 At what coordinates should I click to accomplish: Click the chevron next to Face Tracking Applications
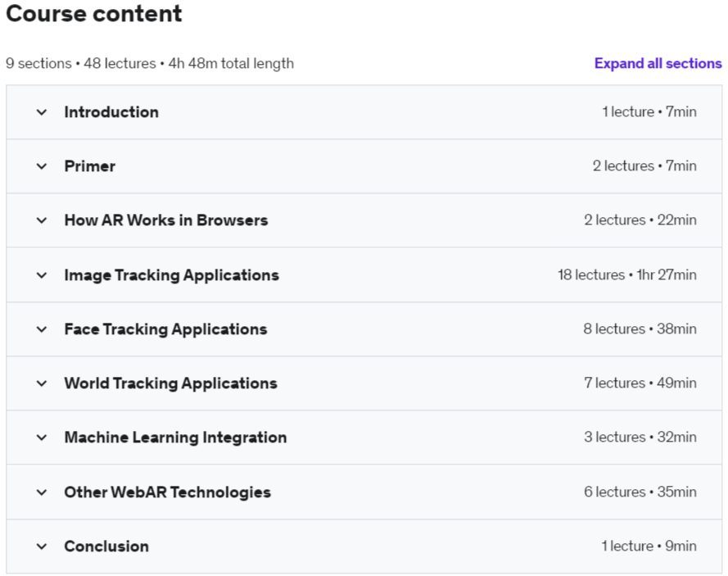click(42, 329)
